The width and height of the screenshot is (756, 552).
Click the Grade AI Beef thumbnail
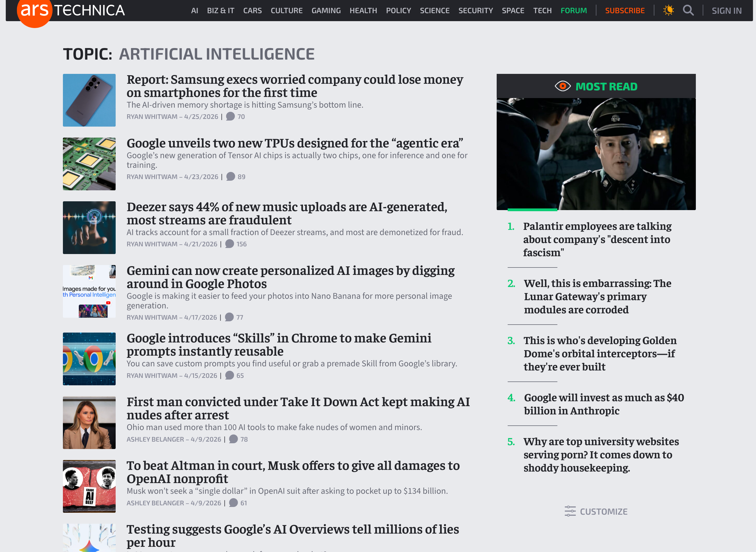pyautogui.click(x=89, y=486)
